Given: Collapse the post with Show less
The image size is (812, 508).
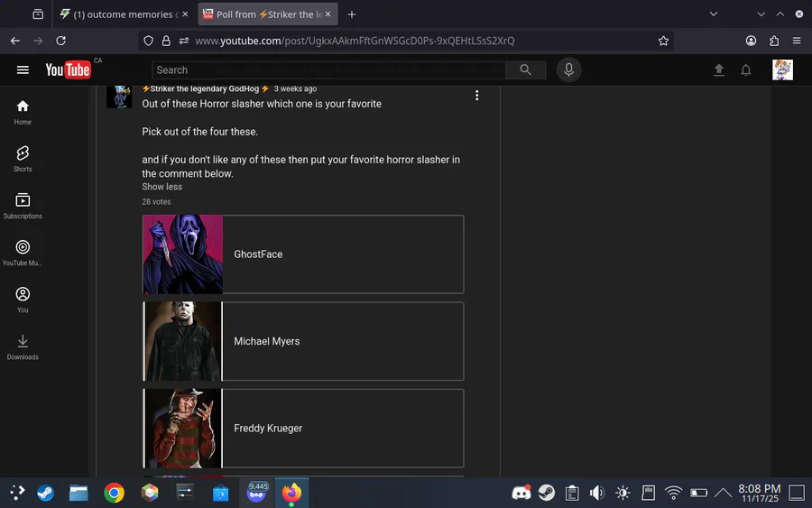Looking at the screenshot, I should coord(162,187).
